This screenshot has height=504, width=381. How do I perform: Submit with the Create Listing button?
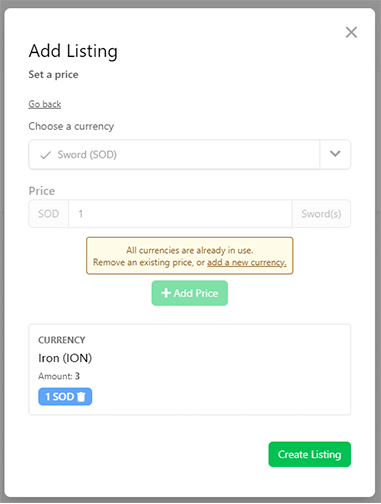click(309, 454)
